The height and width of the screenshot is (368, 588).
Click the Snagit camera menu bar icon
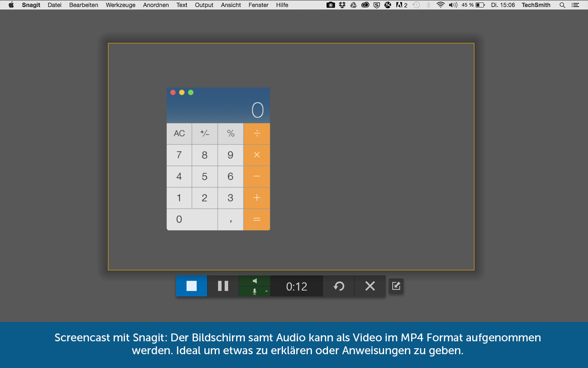click(x=331, y=5)
